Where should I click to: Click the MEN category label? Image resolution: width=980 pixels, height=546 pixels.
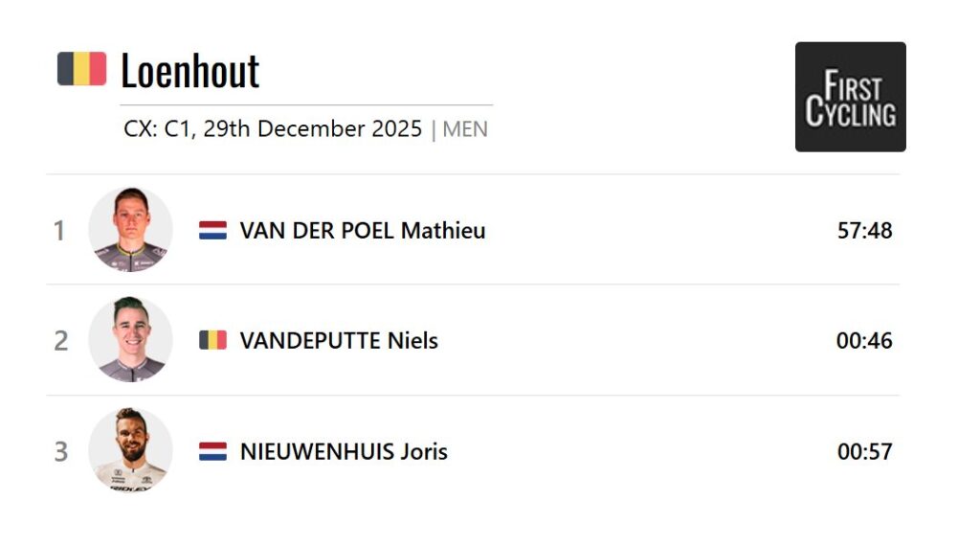pos(465,129)
